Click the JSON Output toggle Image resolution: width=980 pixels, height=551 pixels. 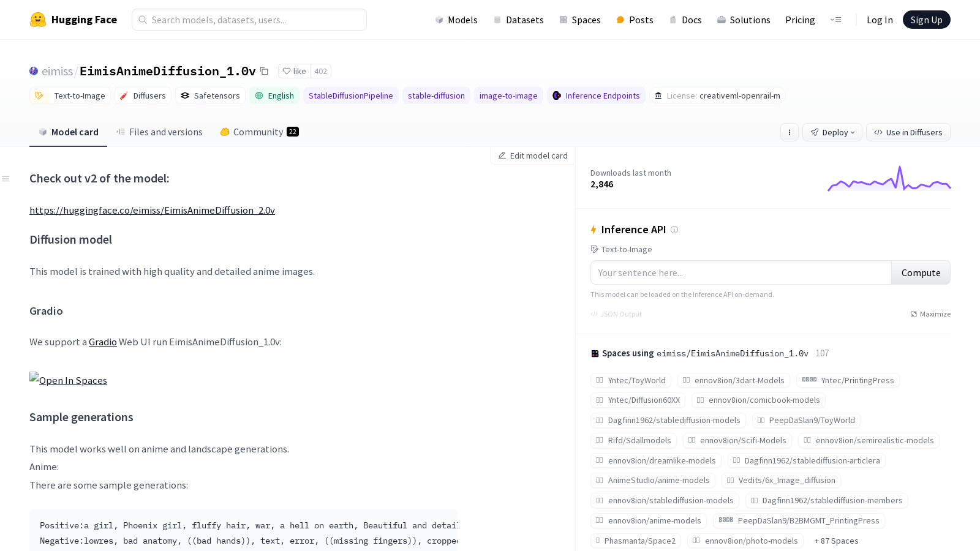coord(616,314)
